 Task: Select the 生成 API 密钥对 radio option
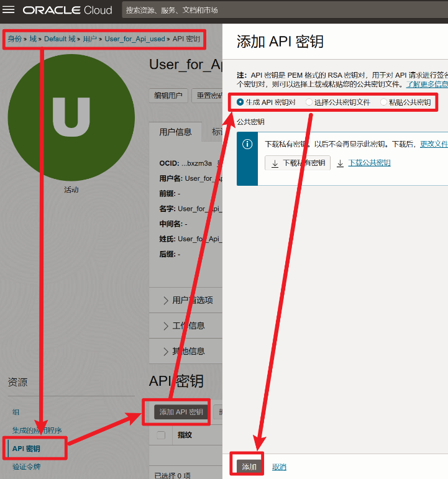pyautogui.click(x=240, y=102)
